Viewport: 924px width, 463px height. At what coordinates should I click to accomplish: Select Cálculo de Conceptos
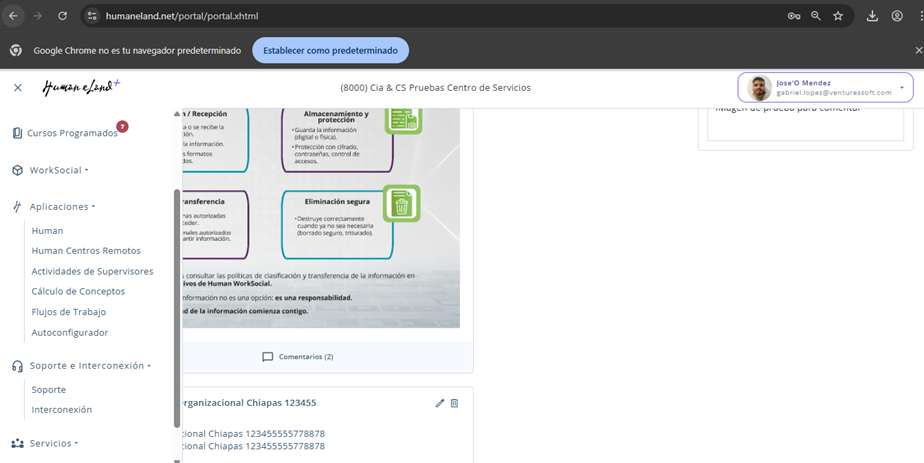click(x=78, y=291)
